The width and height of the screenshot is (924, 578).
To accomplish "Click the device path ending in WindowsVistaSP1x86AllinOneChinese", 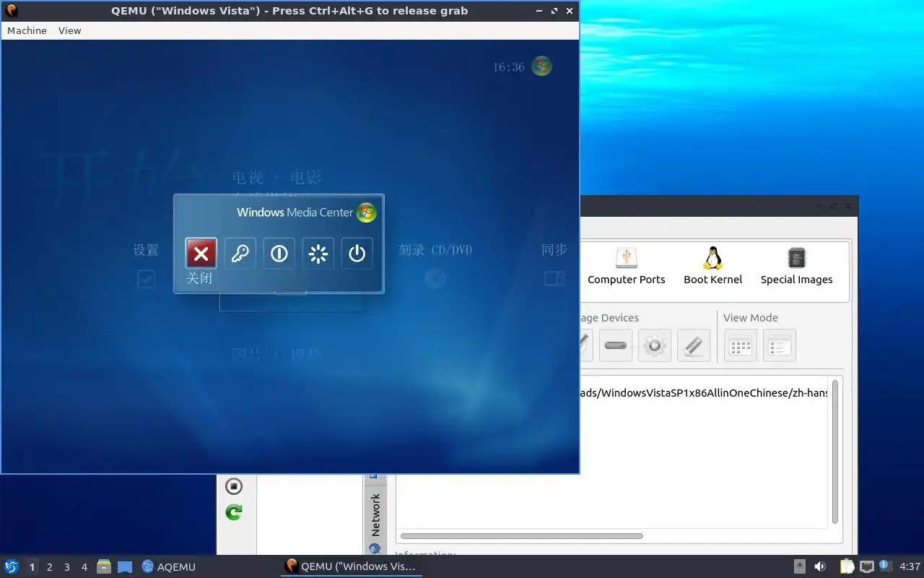I will 704,393.
